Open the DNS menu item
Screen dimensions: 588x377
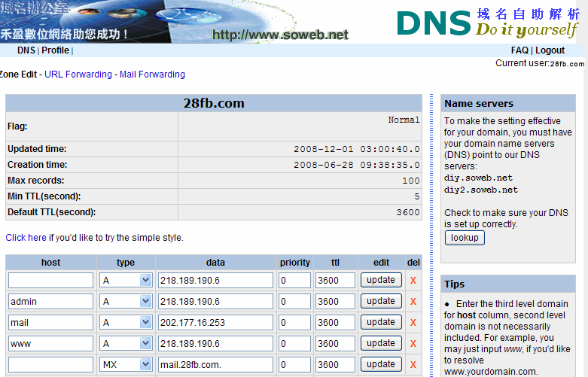(26, 50)
